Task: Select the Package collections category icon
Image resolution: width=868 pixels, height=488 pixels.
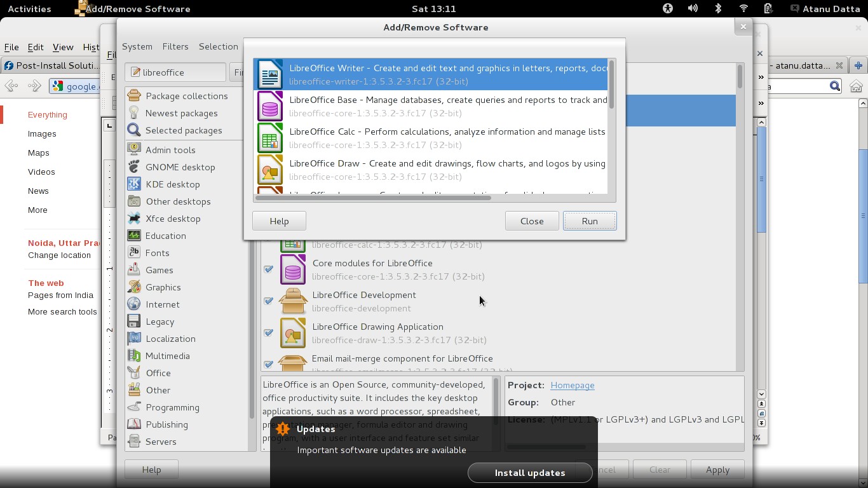Action: [x=134, y=96]
